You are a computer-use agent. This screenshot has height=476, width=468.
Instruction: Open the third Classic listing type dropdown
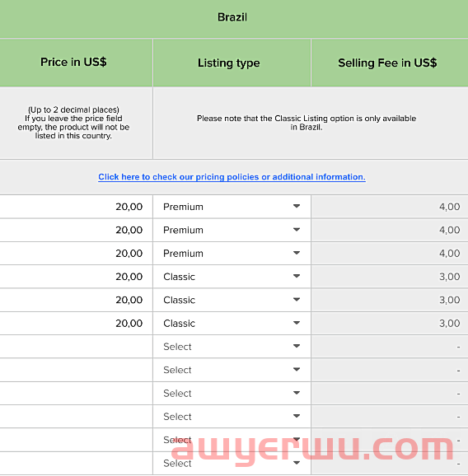coord(232,324)
